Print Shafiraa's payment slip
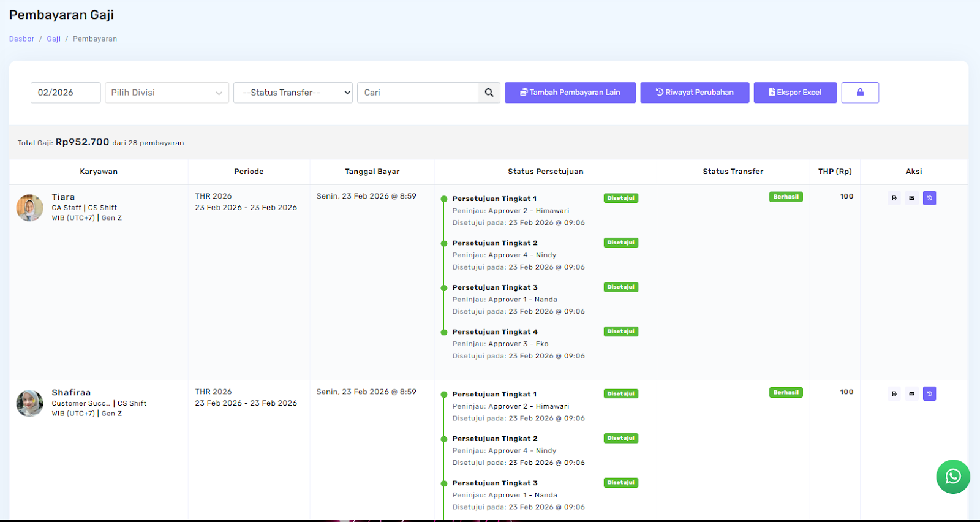 click(x=894, y=393)
